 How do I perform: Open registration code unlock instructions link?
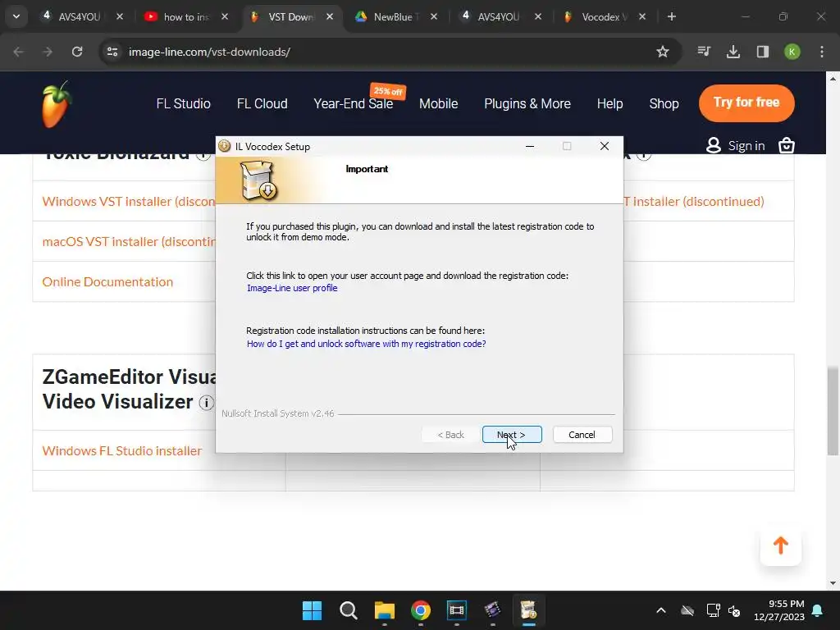coord(366,344)
